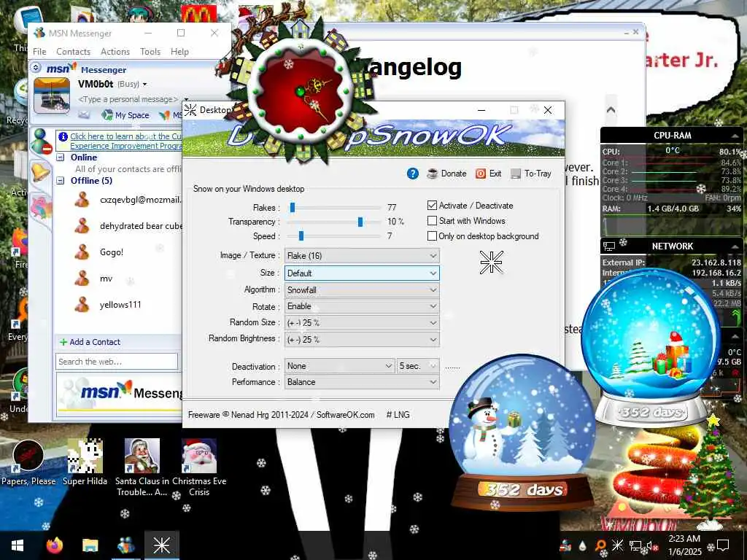The image size is (747, 560).
Task: Enable Only on desktop background checkbox
Action: (432, 236)
